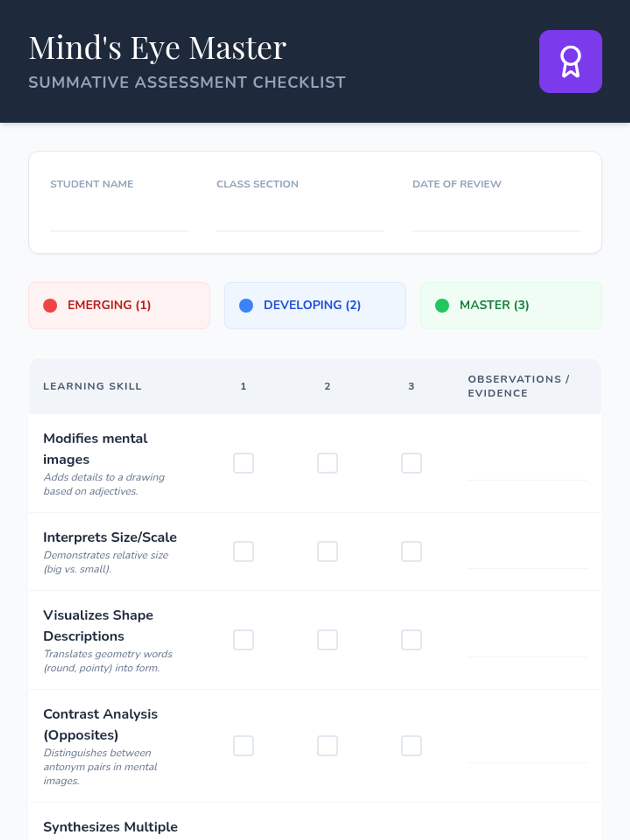Tick level 2 for Visualizes Shape Descriptions
Screen dimensions: 630x840
click(x=327, y=640)
